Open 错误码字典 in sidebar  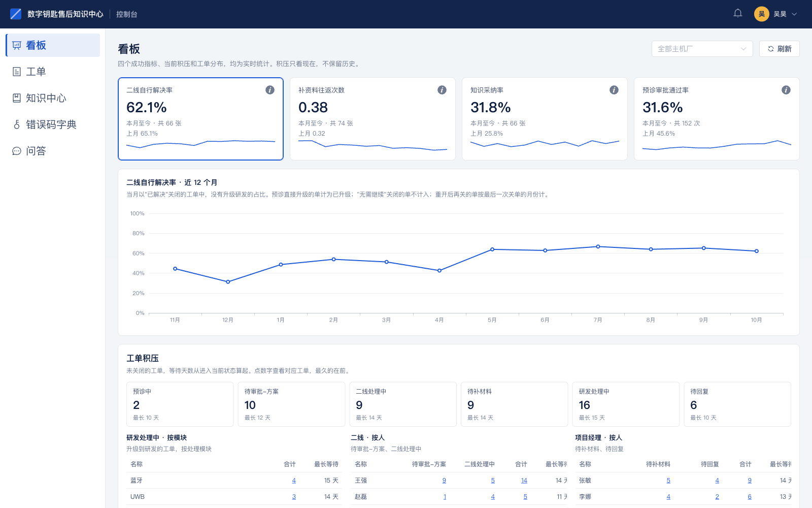[x=53, y=124]
